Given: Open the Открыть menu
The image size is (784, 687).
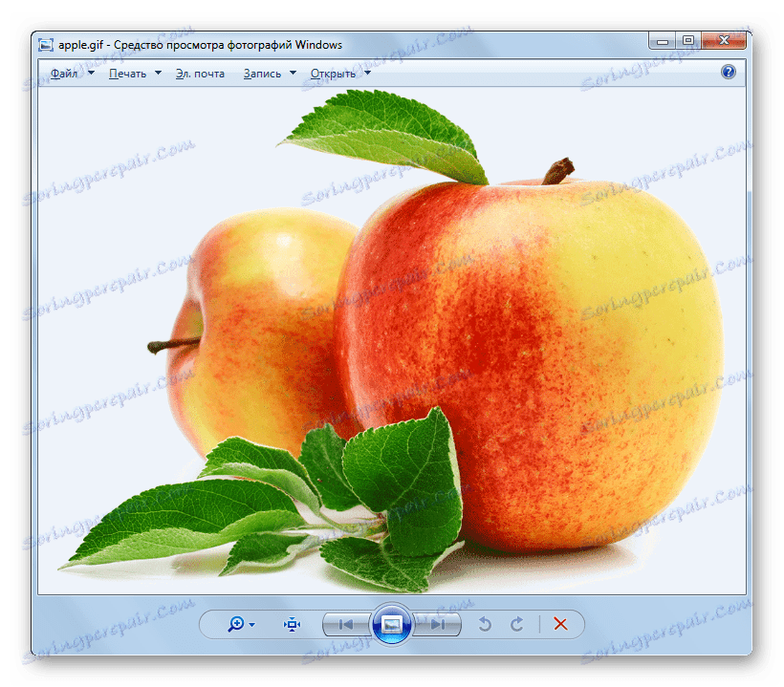Looking at the screenshot, I should (333, 74).
